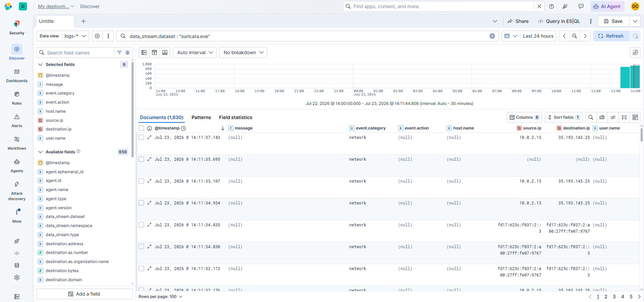
Task: Open the Inspect icon above the chart
Action: 635,52
